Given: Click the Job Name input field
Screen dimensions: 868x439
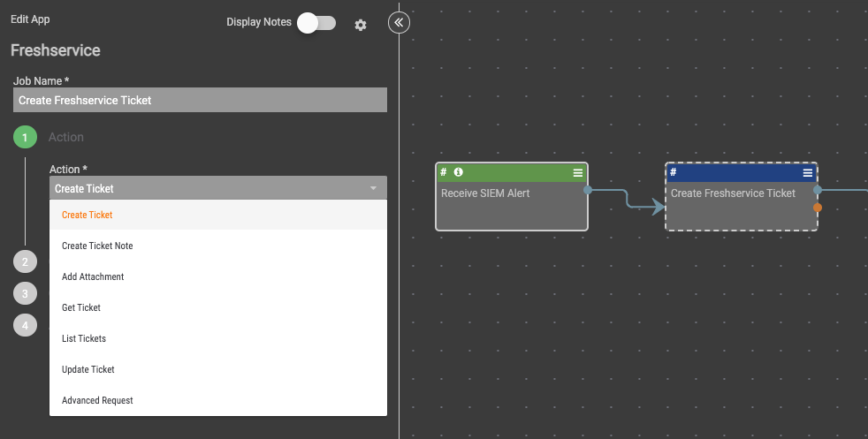Looking at the screenshot, I should point(200,100).
